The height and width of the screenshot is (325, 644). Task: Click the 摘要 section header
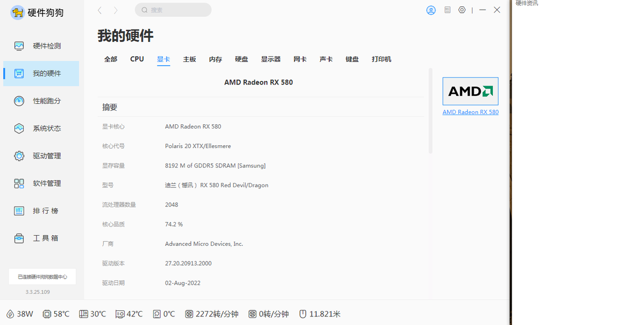pos(110,107)
